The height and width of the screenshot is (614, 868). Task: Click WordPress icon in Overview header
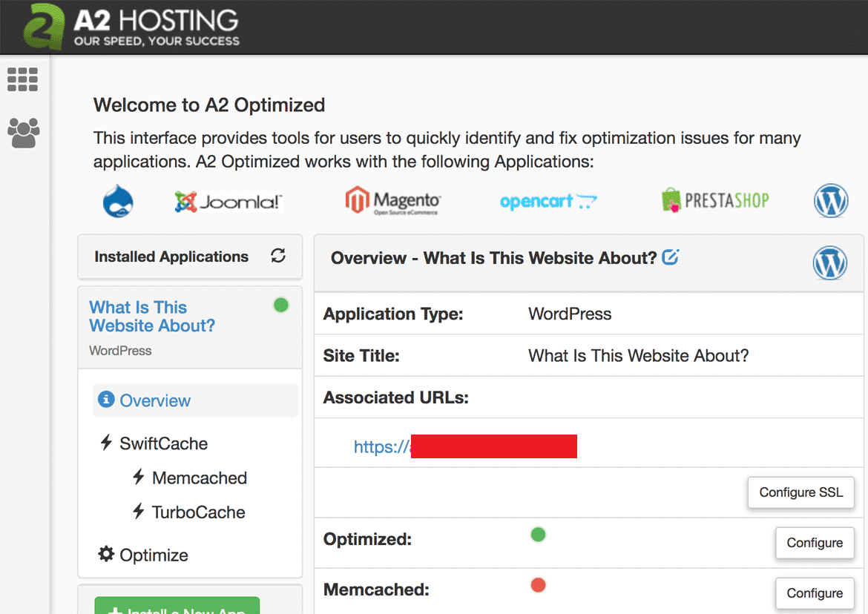tap(830, 263)
